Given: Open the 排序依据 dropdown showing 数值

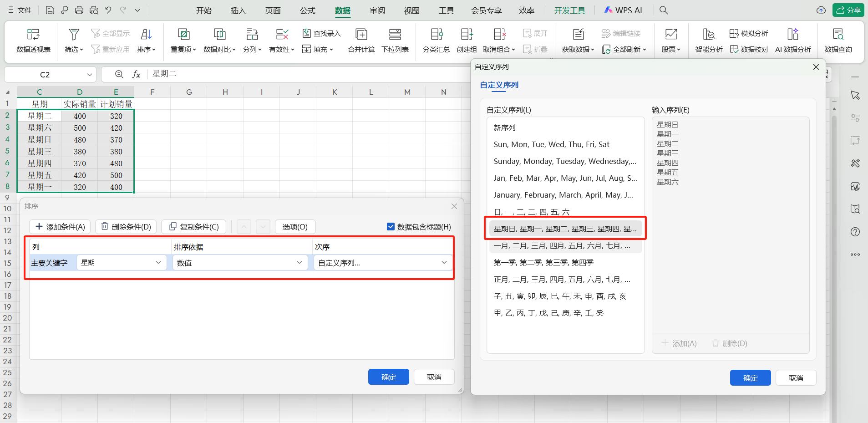Looking at the screenshot, I should 240,263.
